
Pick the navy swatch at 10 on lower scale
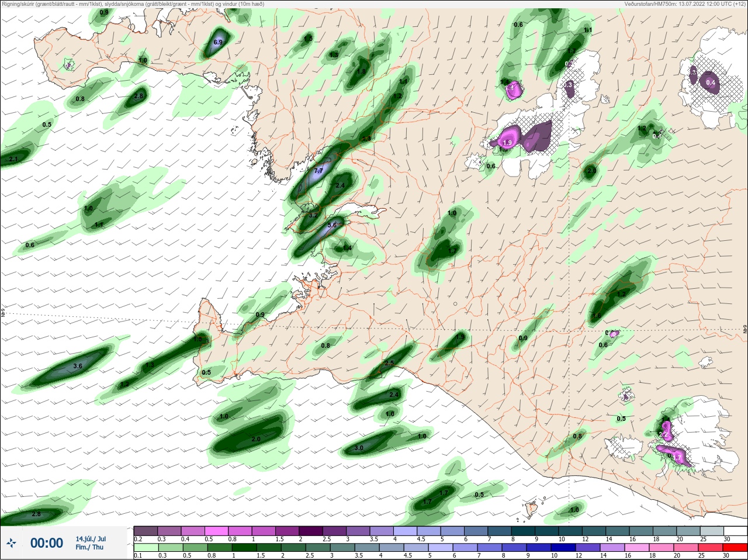[x=563, y=547]
